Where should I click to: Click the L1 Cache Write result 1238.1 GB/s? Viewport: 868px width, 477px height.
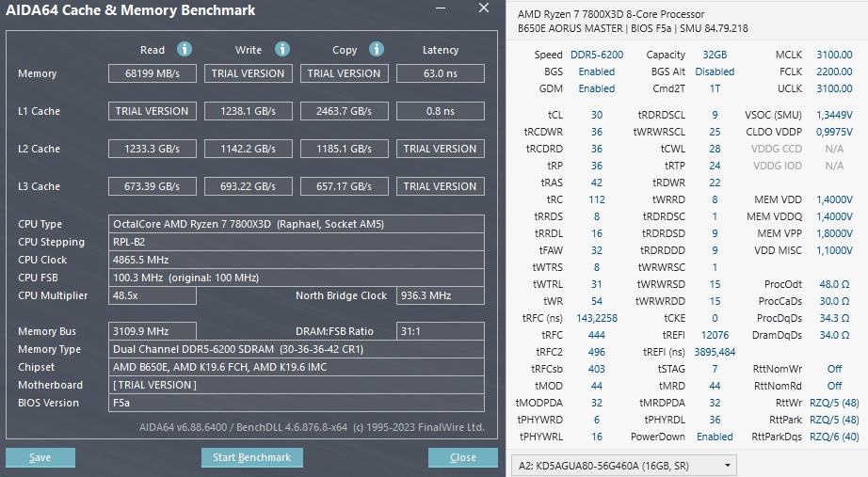pyautogui.click(x=248, y=111)
